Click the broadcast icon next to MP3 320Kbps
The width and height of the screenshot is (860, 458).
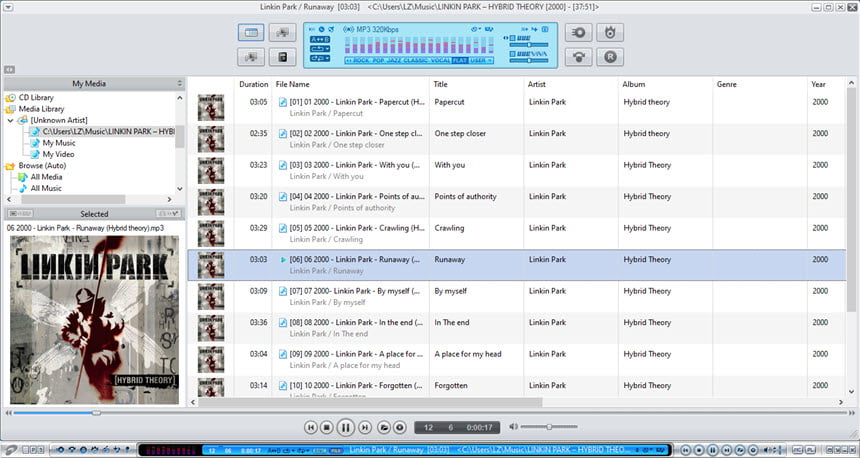point(348,29)
